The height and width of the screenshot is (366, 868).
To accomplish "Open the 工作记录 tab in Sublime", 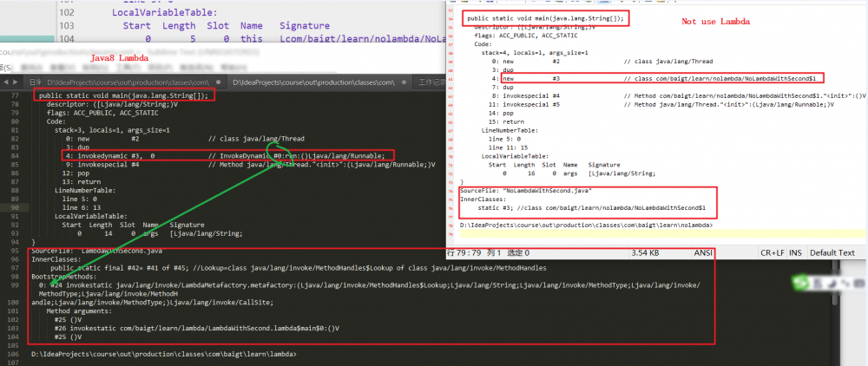I will pos(431,82).
